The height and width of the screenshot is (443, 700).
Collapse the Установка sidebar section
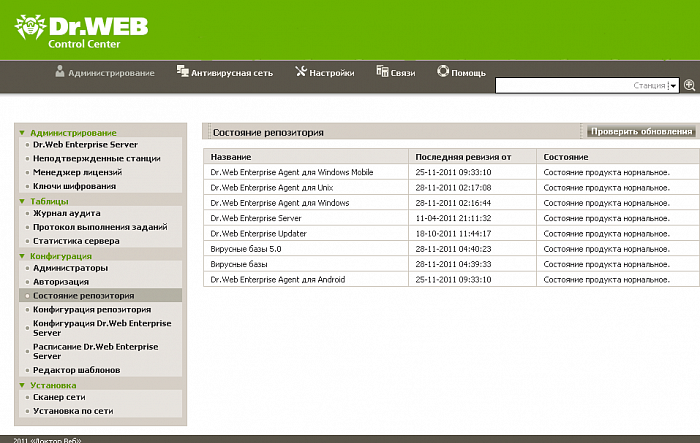pos(22,385)
